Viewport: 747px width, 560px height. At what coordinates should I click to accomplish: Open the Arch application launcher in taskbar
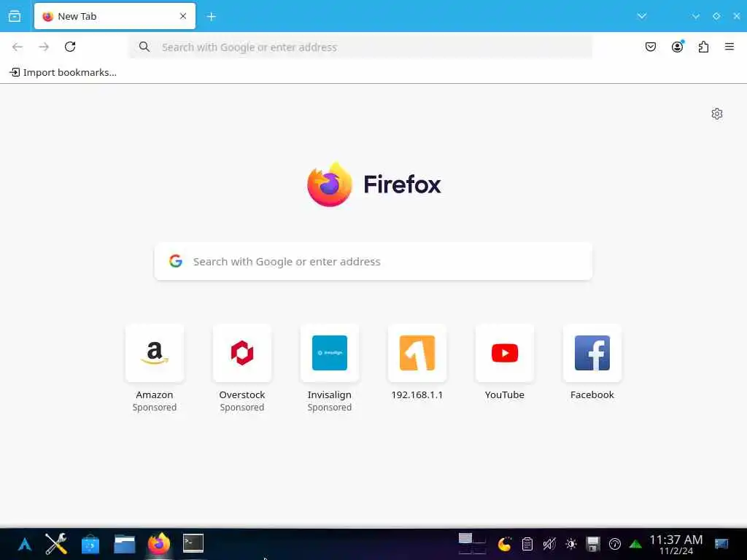coord(24,544)
